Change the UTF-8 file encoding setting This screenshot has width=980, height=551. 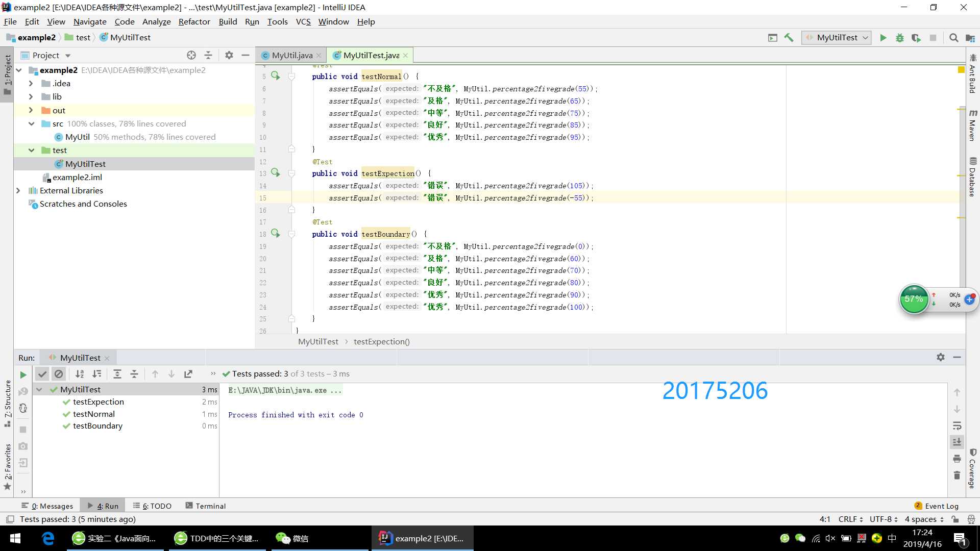[884, 519]
